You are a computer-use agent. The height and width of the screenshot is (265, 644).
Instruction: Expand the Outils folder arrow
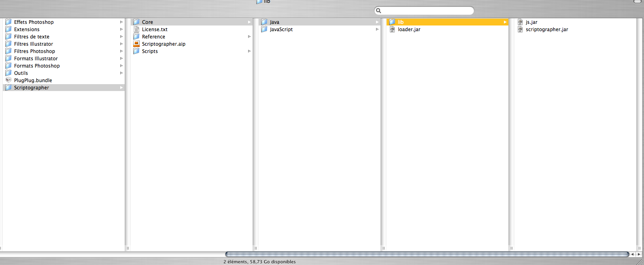(x=121, y=73)
